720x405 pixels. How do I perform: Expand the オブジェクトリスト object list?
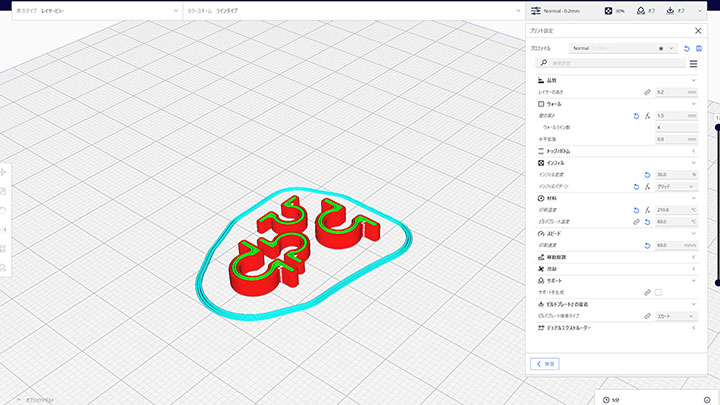coord(36,400)
